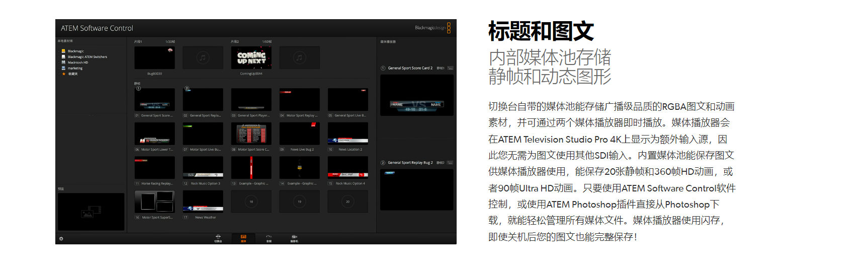Click the marketing drive icon

point(63,68)
